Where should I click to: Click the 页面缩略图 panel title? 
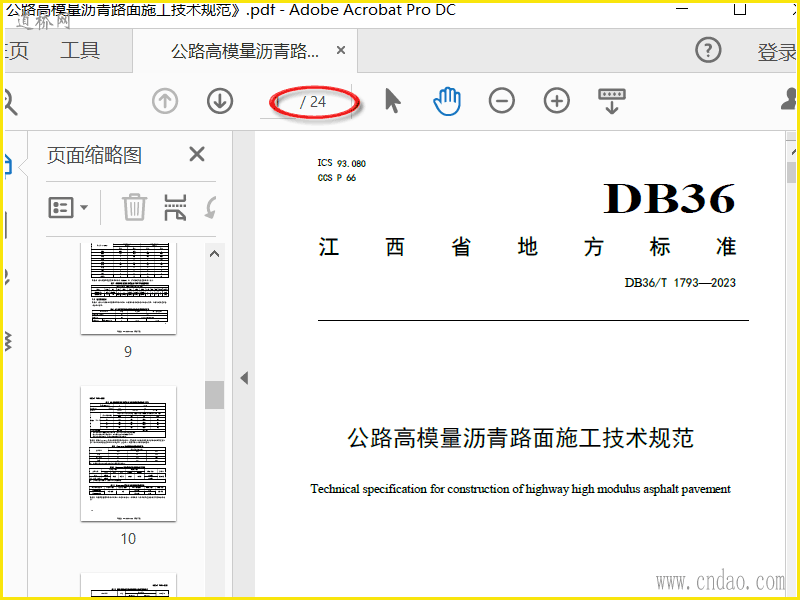pyautogui.click(x=94, y=155)
